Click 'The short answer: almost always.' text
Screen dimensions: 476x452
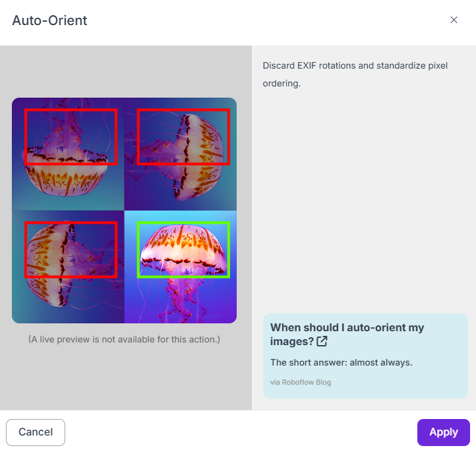(342, 362)
